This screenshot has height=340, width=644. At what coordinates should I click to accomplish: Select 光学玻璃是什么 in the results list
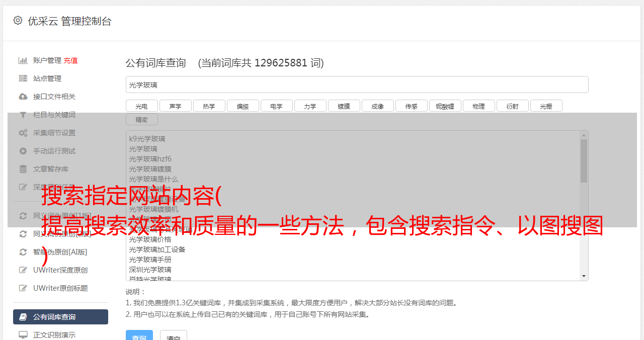153,179
